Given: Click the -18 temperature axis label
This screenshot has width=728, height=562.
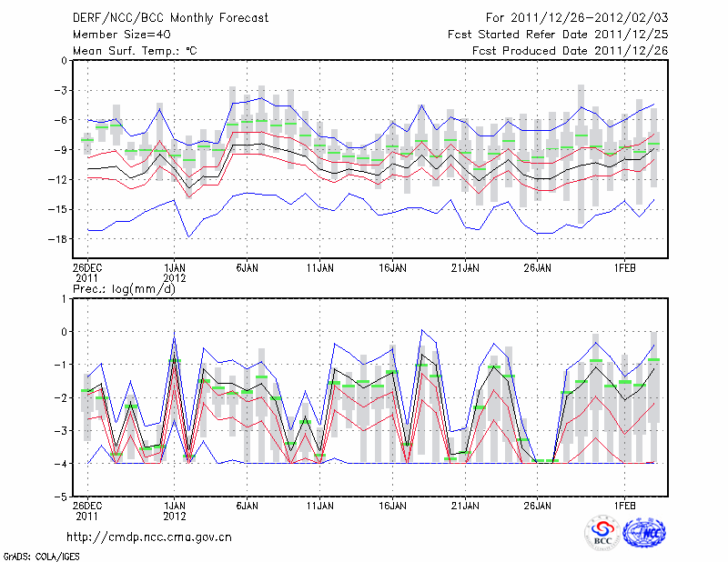Looking at the screenshot, I should point(59,239).
